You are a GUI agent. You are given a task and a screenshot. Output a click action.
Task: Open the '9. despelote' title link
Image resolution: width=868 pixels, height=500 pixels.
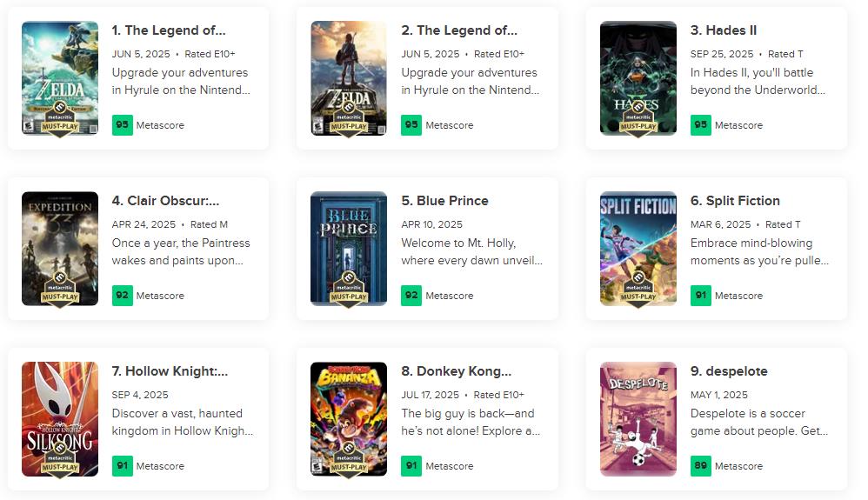click(729, 371)
